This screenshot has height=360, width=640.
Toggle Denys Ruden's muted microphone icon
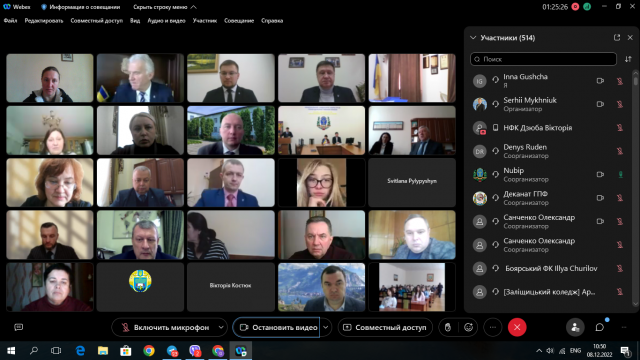pyautogui.click(x=620, y=151)
